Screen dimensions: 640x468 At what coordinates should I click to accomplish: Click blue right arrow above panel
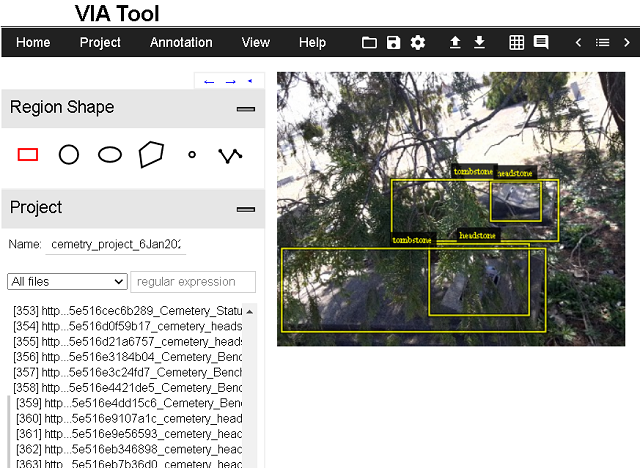tap(231, 82)
